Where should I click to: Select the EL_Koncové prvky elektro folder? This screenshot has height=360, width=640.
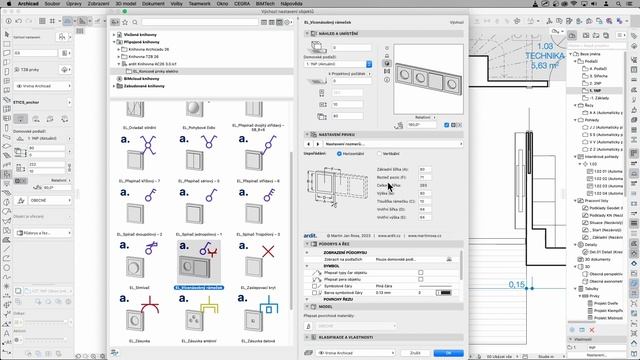click(x=155, y=71)
